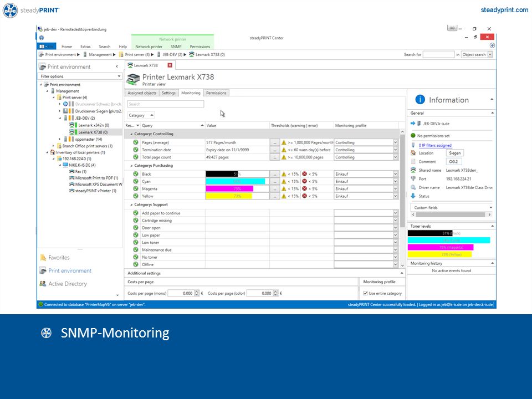This screenshot has height=399, width=532.
Task: Sort by the Query column header
Action: (x=172, y=126)
